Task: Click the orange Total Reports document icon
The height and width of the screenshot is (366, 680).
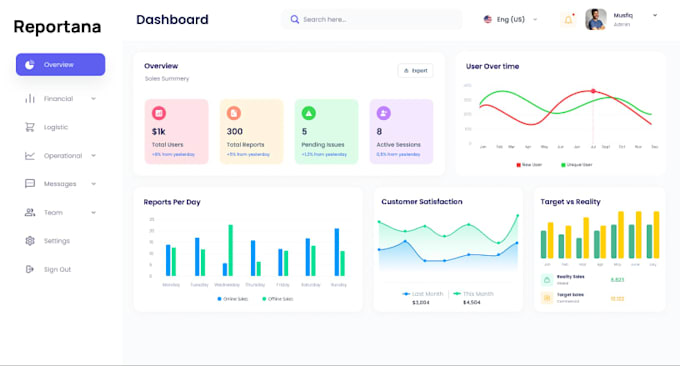Action: point(234,113)
